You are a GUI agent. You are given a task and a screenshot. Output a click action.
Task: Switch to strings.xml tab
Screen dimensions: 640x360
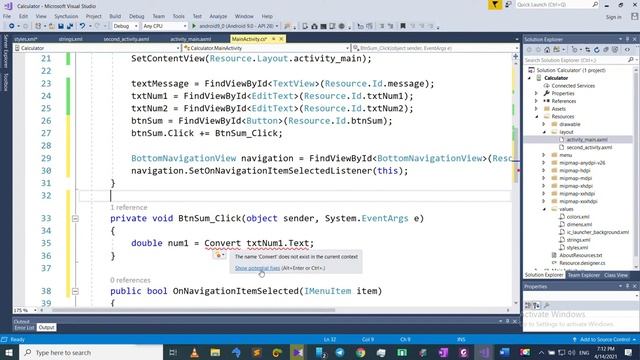tap(71, 39)
